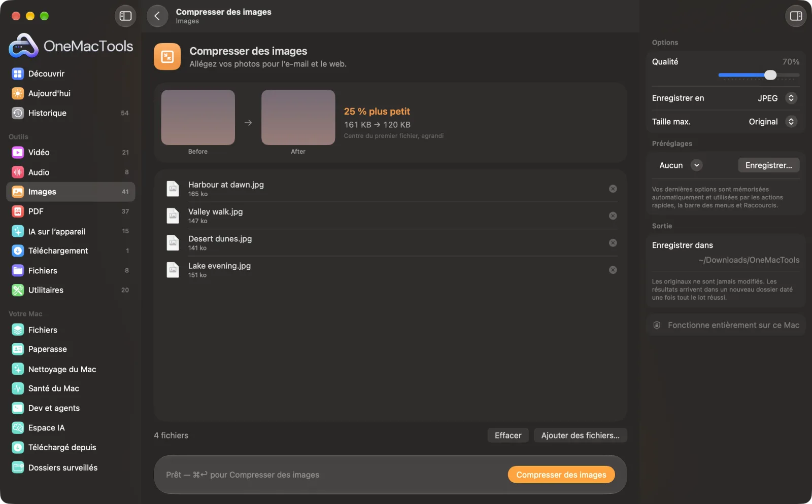
Task: Click the ~/Downloads/OneMacTools output path
Action: click(749, 260)
